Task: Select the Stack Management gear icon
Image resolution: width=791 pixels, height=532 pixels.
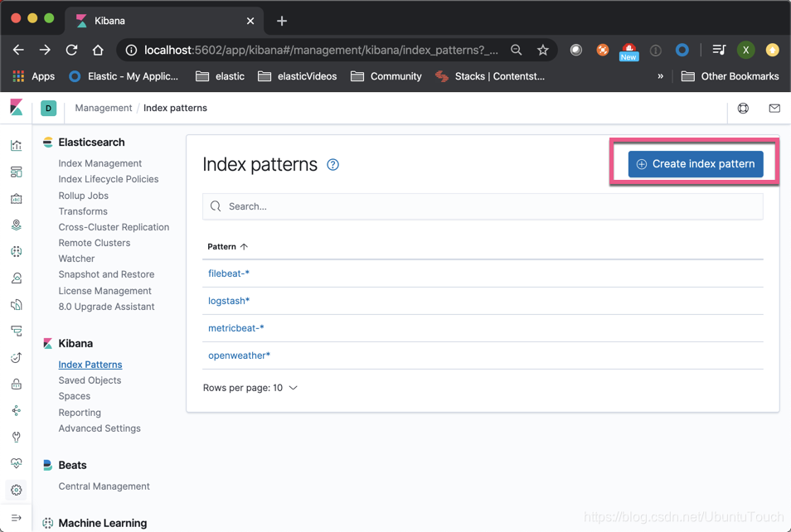Action: tap(16, 490)
